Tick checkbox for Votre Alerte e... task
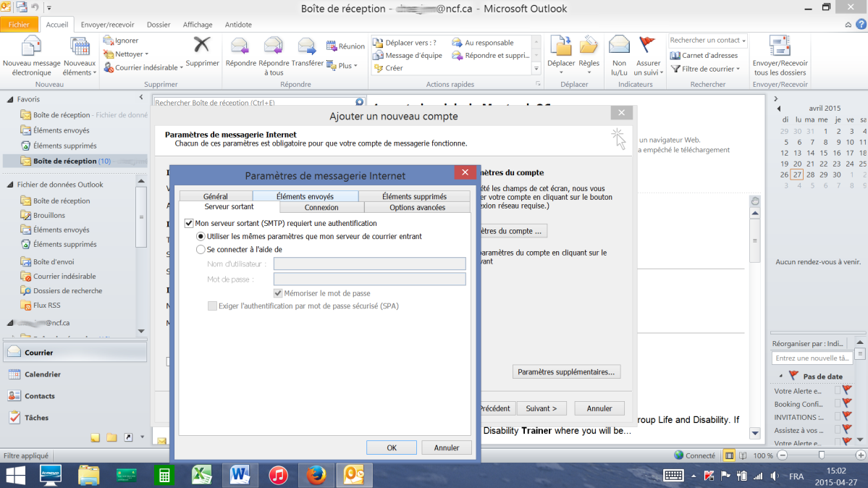868x488 pixels. click(837, 391)
